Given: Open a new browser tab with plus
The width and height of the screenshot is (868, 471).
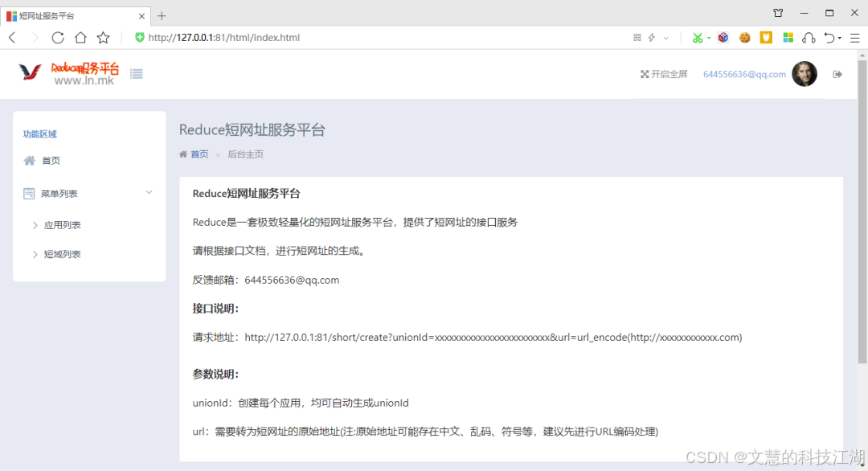Looking at the screenshot, I should click(x=162, y=16).
